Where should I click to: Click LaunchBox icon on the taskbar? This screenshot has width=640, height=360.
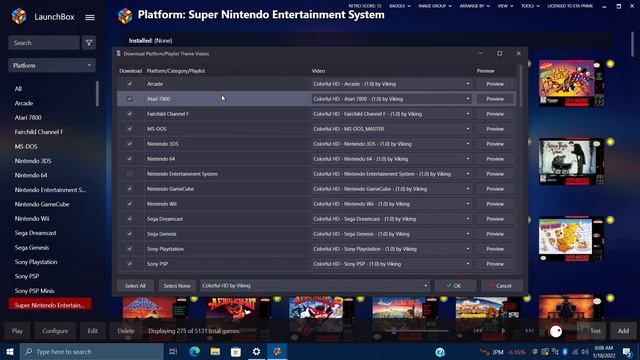[x=277, y=351]
